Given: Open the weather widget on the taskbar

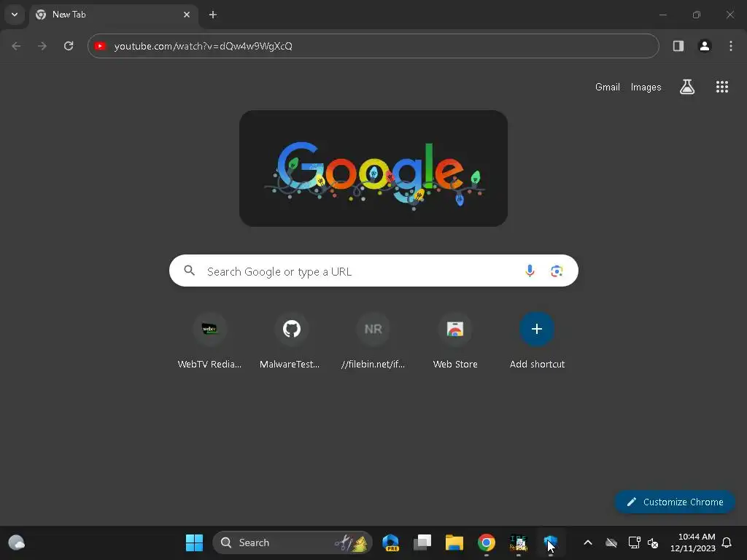Looking at the screenshot, I should pos(17,542).
